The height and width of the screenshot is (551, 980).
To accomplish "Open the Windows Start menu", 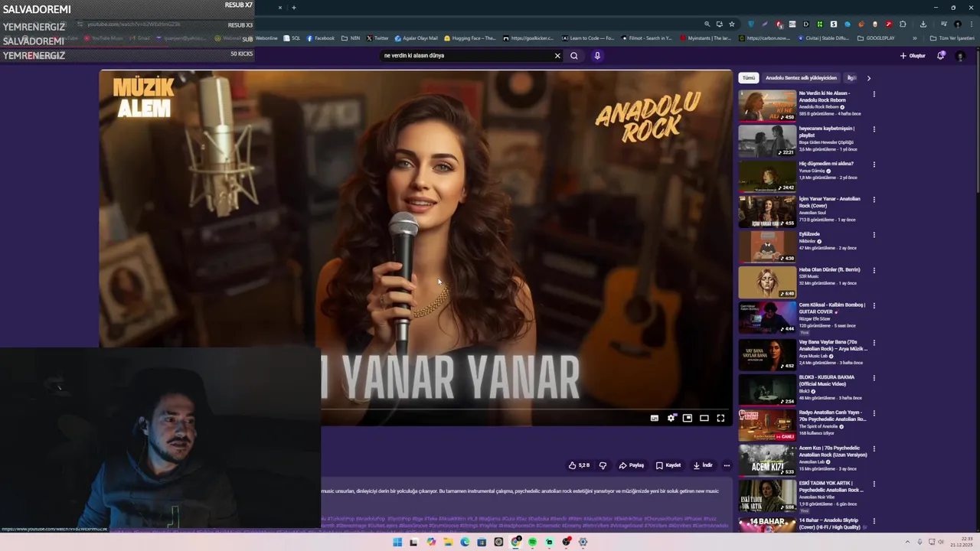I will click(397, 543).
